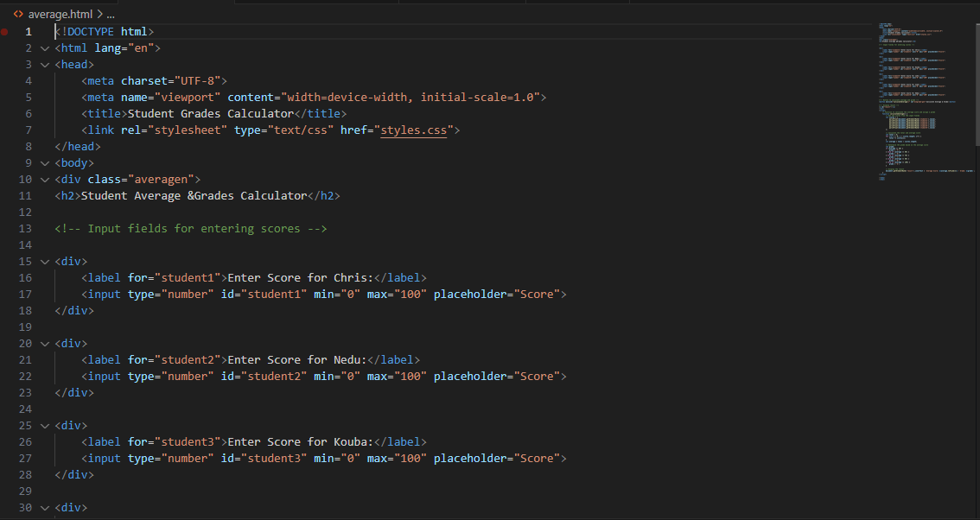This screenshot has height=520, width=980.
Task: Click the 'viewport' name value on line 5
Action: [188, 98]
